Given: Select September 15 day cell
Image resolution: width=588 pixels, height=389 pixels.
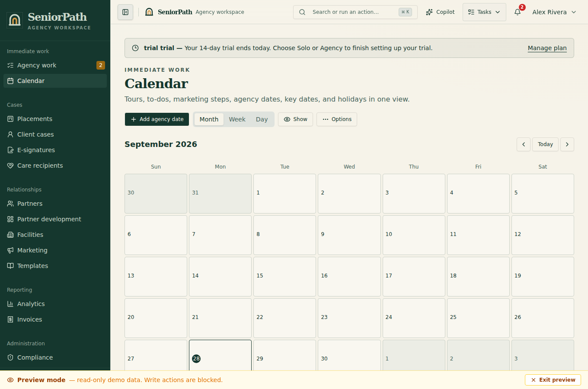Looking at the screenshot, I should 284,277.
